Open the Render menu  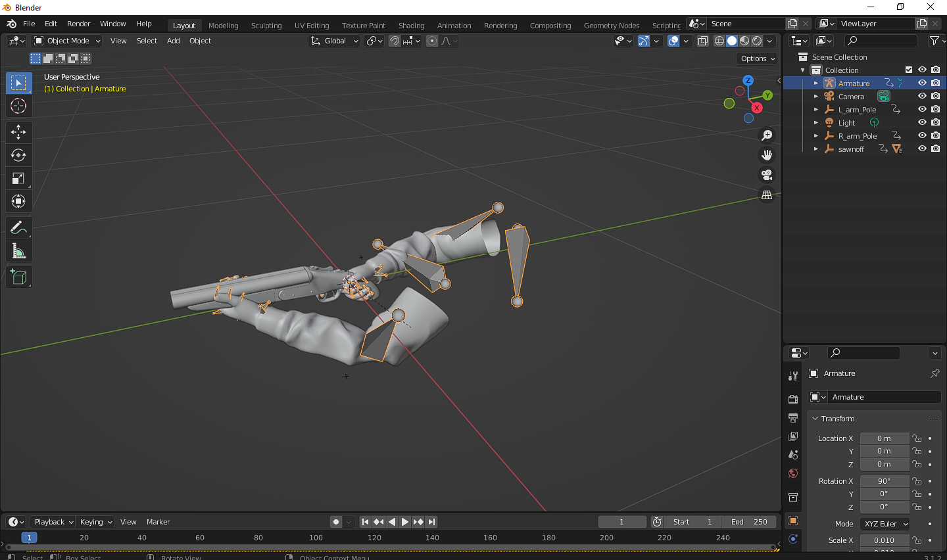point(78,24)
